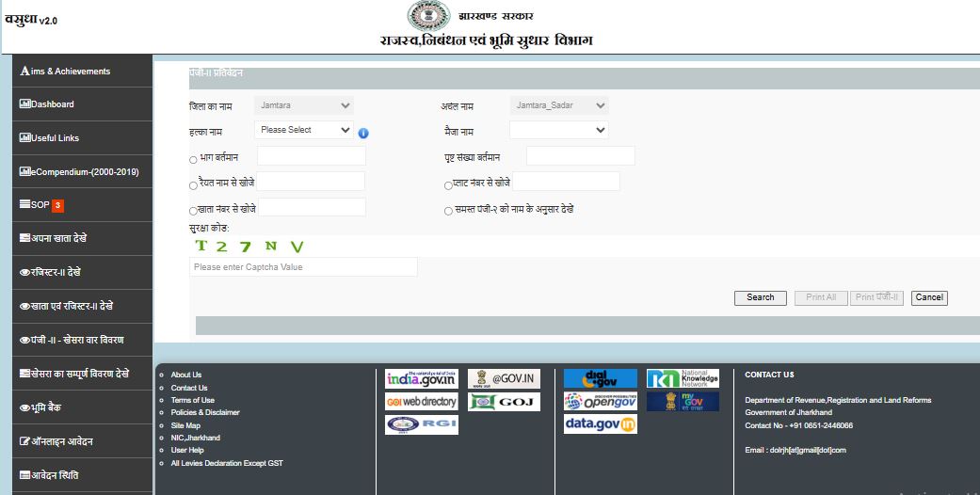Click the Search button
The width and height of the screenshot is (980, 495).
(x=760, y=297)
